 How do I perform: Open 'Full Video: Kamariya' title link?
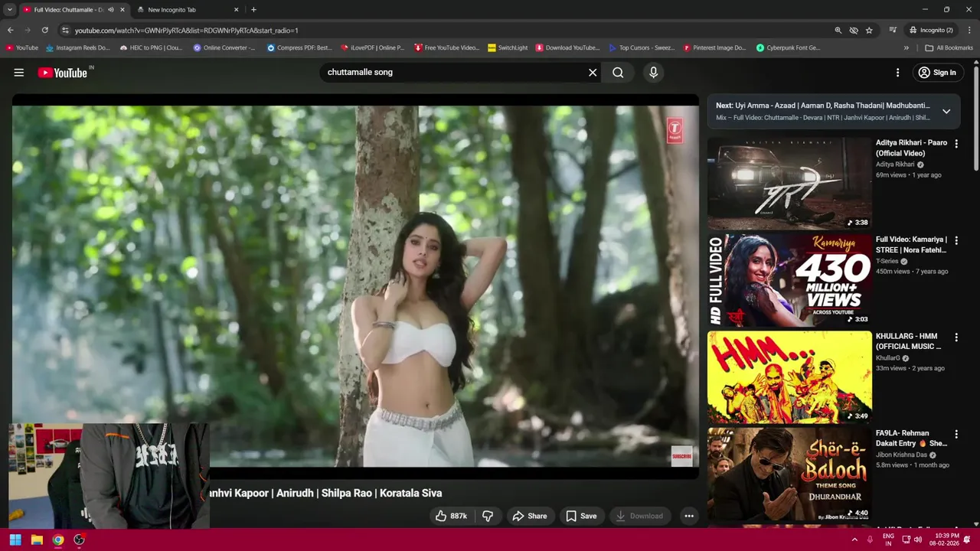click(911, 245)
